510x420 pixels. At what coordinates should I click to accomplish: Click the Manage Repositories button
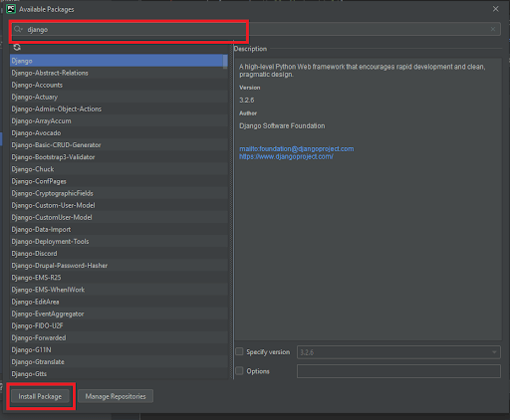click(x=116, y=396)
